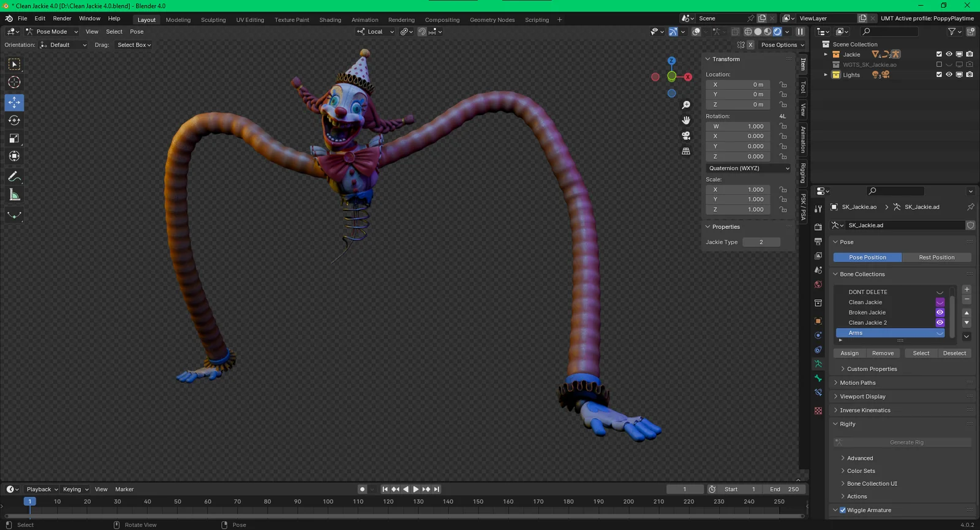Open the Render properties tab
Viewport: 980px width, 530px height.
click(818, 227)
